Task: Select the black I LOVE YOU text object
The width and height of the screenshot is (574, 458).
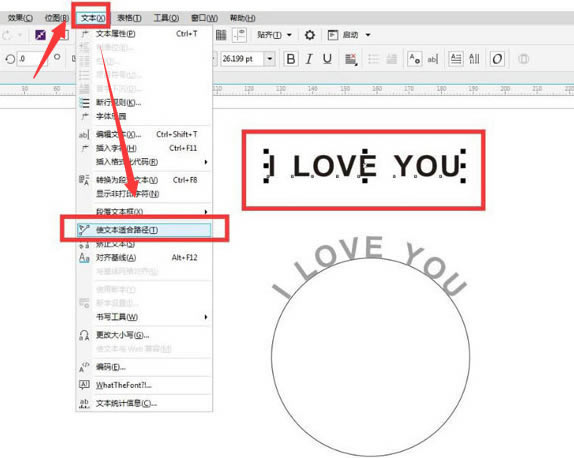Action: (365, 166)
